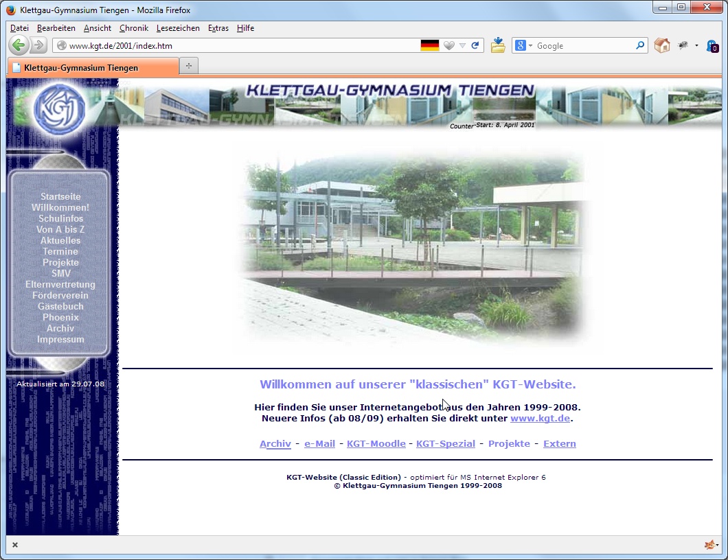Open the KGT-Moodle link

click(376, 443)
